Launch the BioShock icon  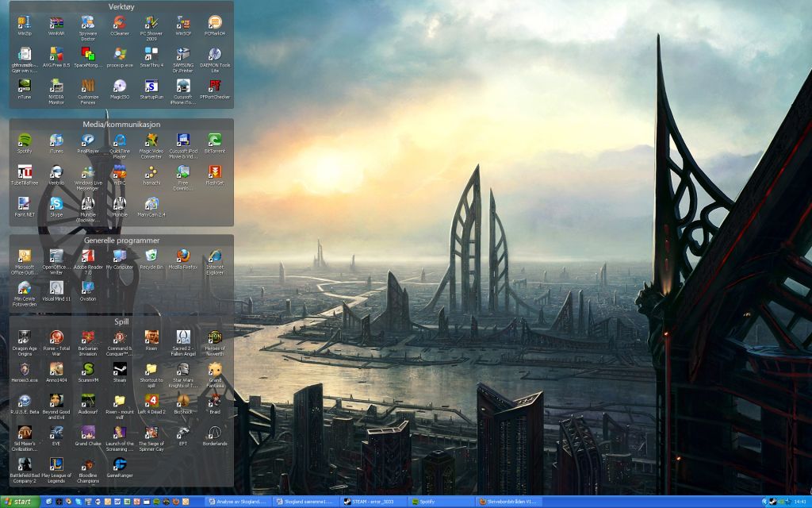(183, 404)
